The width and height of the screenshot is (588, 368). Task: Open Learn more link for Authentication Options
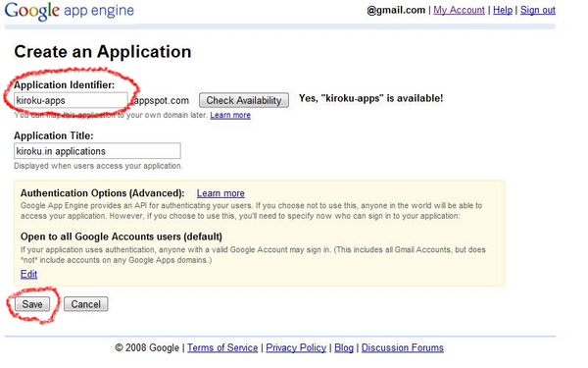[220, 193]
